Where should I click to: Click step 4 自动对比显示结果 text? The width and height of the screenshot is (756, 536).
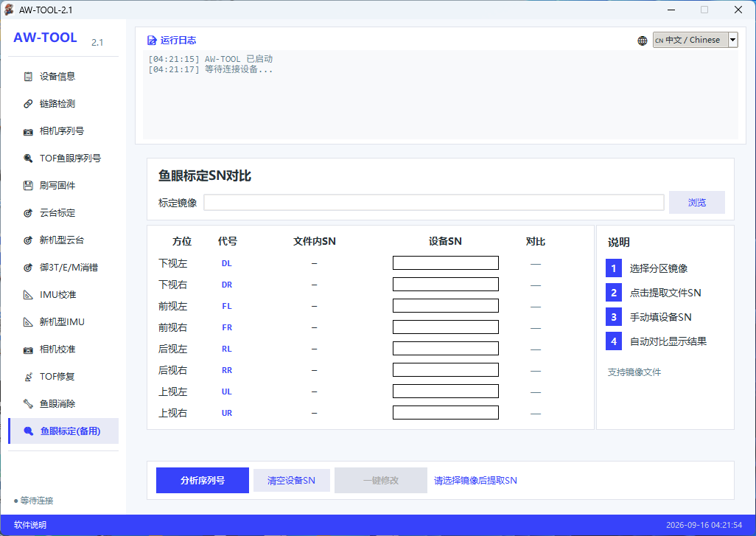click(668, 341)
